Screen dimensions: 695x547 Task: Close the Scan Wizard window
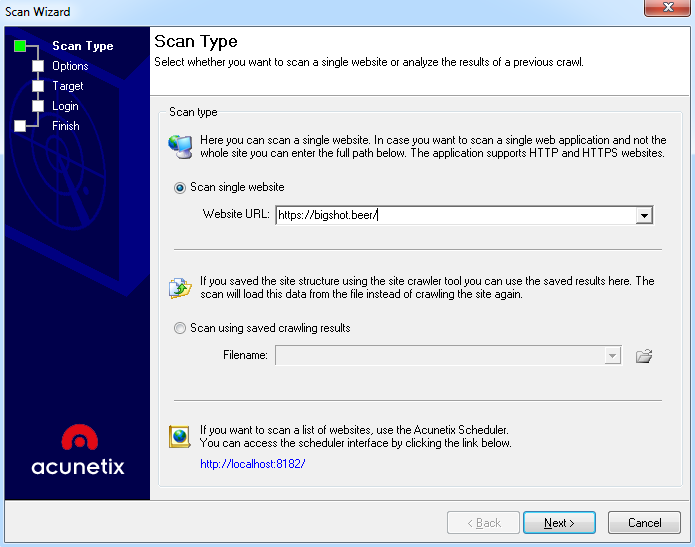coord(671,9)
